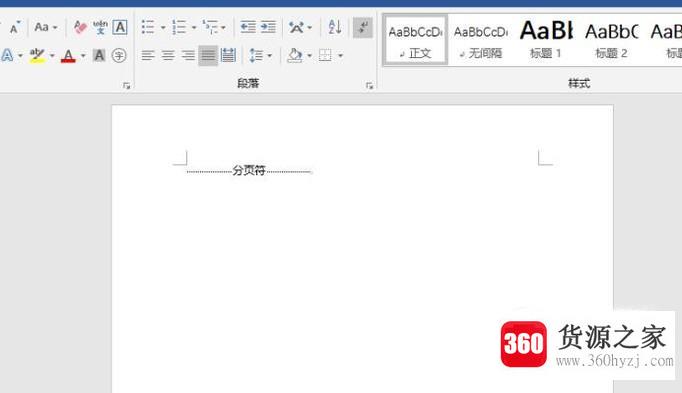Image resolution: width=682 pixels, height=393 pixels.
Task: Open numbering library dropdown arrow
Action: coord(194,28)
